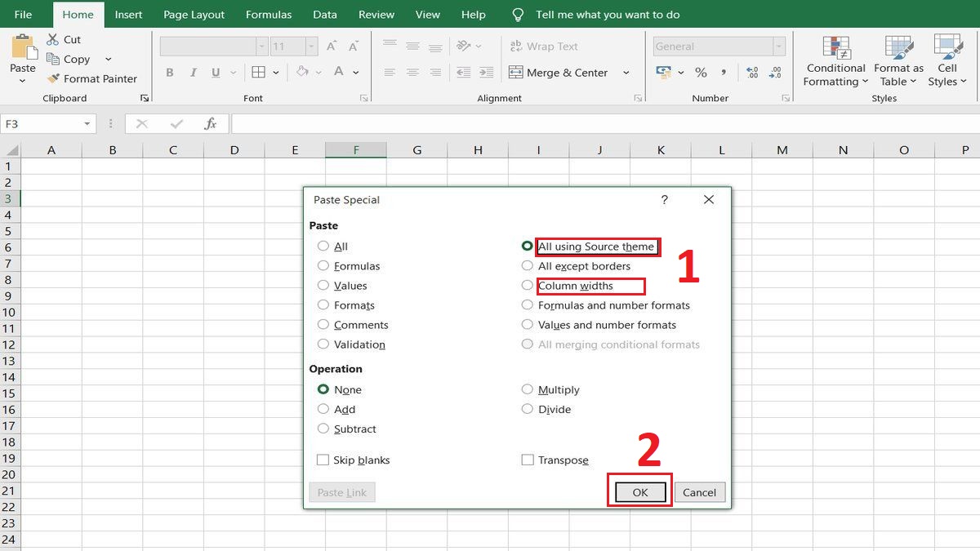This screenshot has height=551, width=980.
Task: Click the Align Right icon
Action: click(x=436, y=73)
